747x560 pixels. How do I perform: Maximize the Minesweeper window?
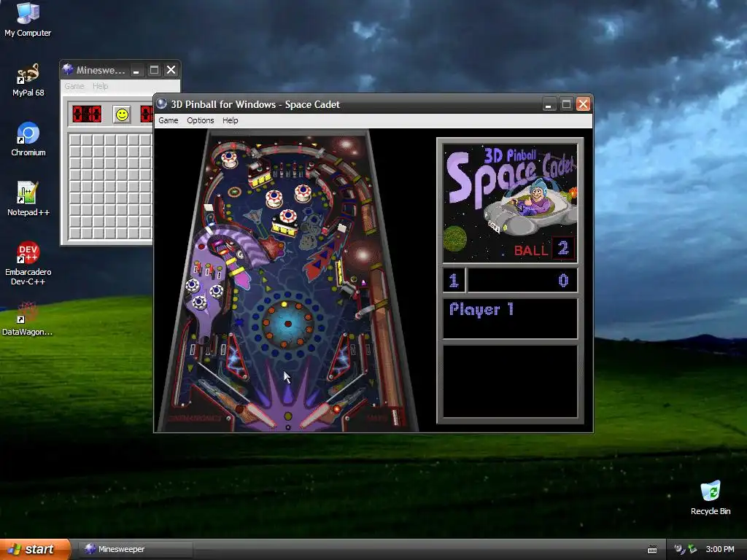pyautogui.click(x=154, y=70)
